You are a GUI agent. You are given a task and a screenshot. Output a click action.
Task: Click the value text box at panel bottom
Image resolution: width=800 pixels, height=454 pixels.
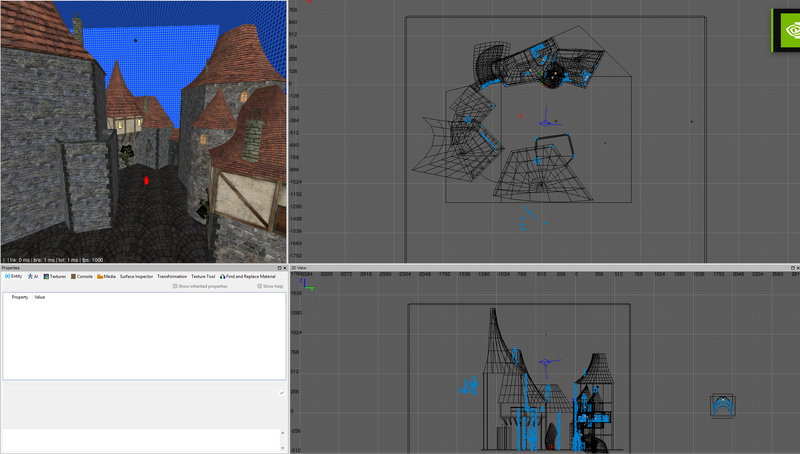tap(141, 440)
